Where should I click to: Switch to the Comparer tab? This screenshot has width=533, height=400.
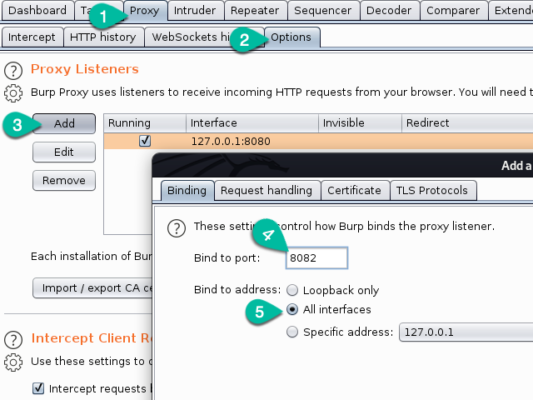(453, 11)
